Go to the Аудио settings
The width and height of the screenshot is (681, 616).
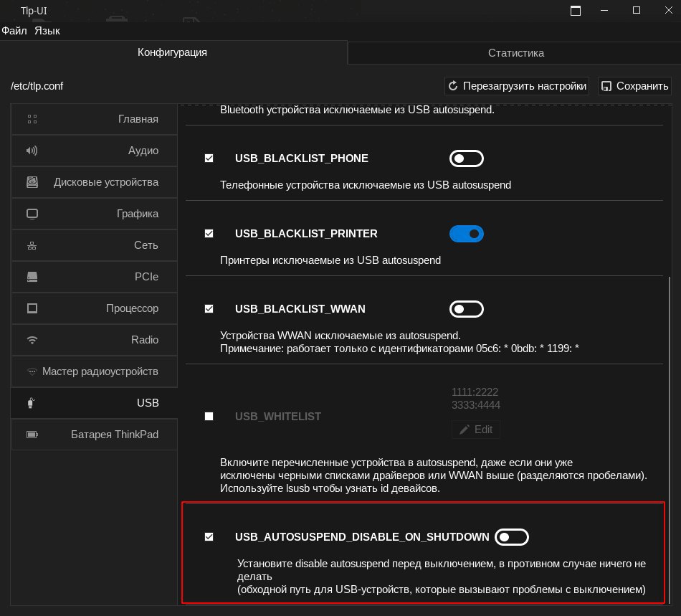pyautogui.click(x=94, y=151)
